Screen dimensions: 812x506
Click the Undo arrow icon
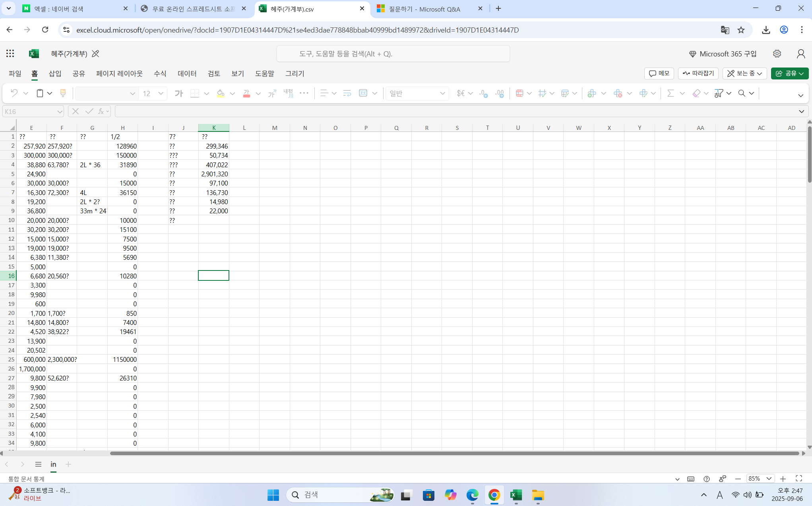pyautogui.click(x=14, y=93)
